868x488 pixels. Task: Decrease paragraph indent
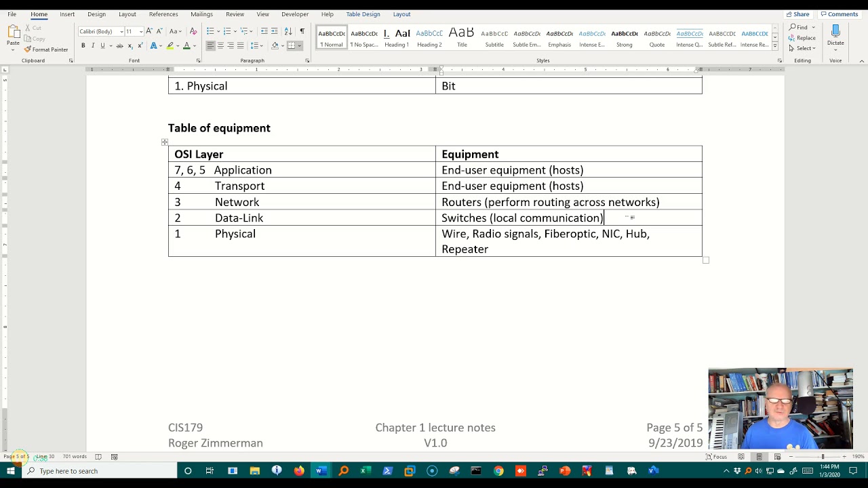(264, 31)
